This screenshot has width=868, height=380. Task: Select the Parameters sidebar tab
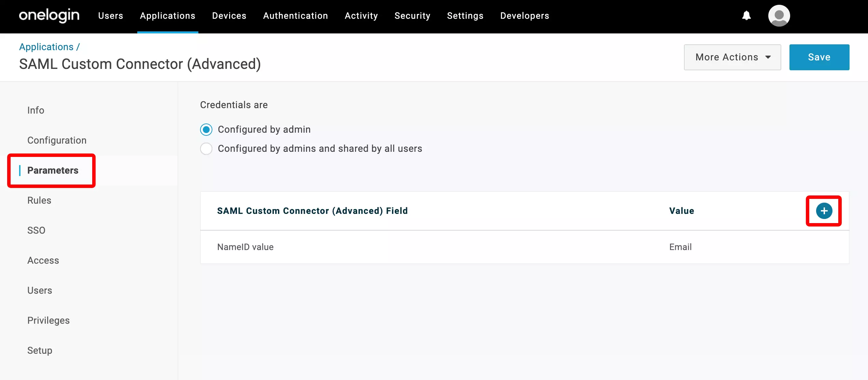tap(53, 171)
